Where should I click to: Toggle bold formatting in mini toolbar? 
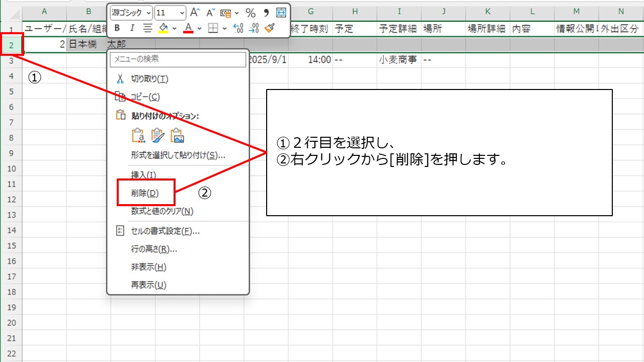click(x=117, y=28)
